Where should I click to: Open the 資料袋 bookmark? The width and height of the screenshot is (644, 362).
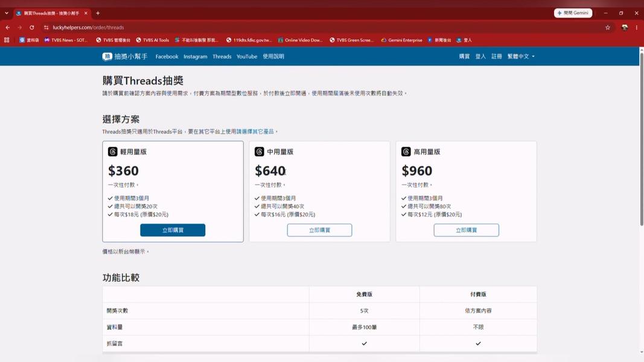point(29,40)
